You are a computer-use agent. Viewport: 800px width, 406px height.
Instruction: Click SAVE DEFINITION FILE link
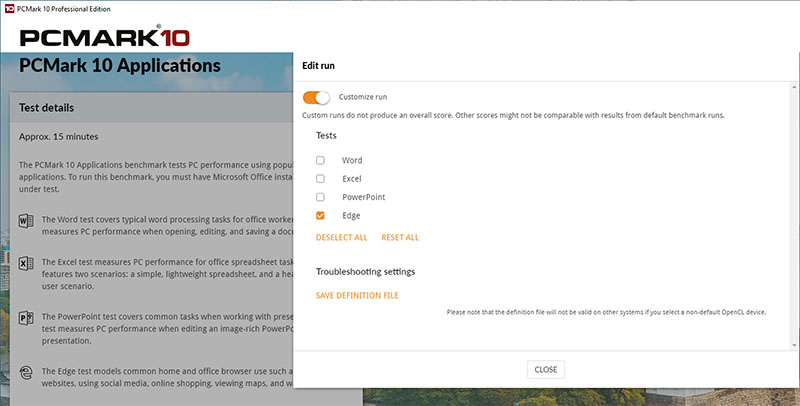pyautogui.click(x=357, y=295)
